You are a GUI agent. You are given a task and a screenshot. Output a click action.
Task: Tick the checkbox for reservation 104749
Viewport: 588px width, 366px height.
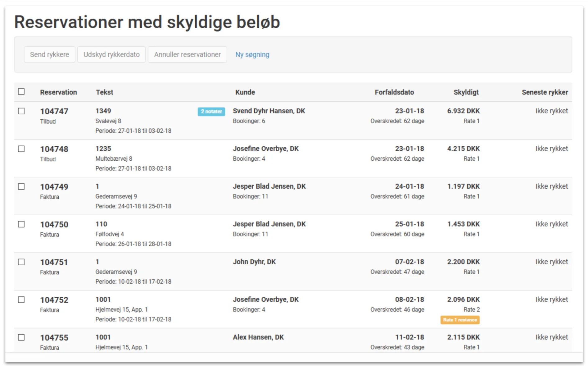(x=21, y=186)
